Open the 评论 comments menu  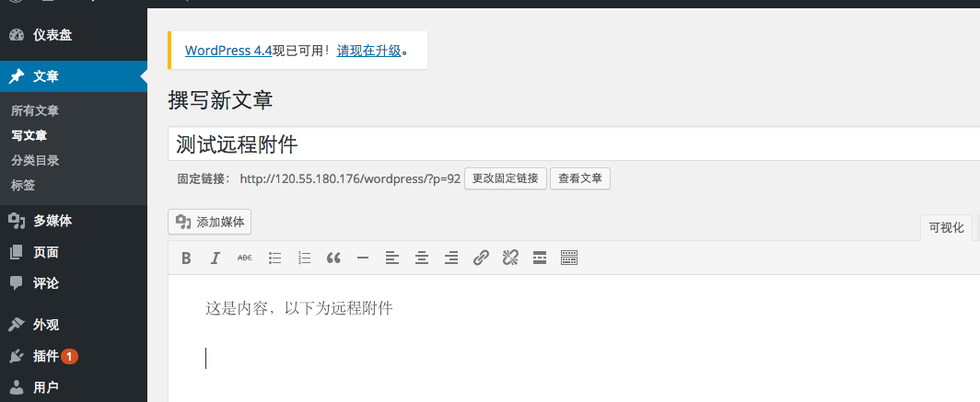coord(73,283)
